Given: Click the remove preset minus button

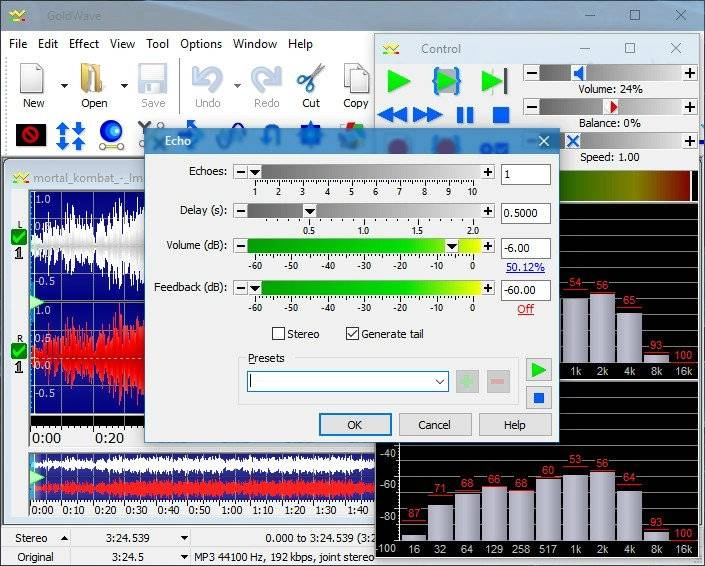Looking at the screenshot, I should coord(498,382).
